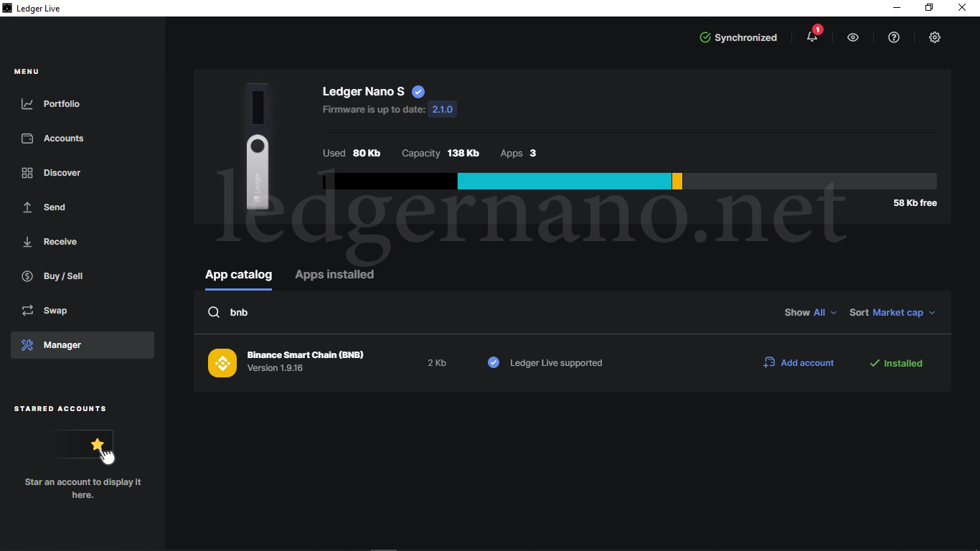Open the help question mark icon

coord(894,37)
